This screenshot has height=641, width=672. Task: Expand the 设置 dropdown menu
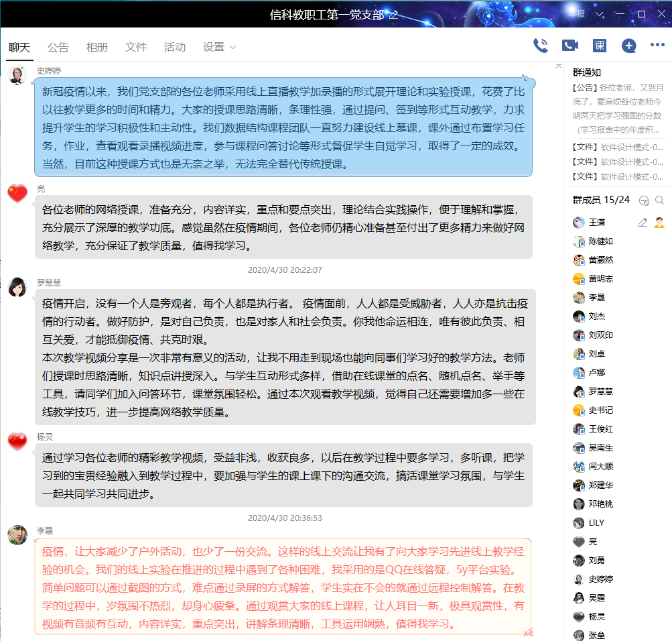click(x=220, y=47)
